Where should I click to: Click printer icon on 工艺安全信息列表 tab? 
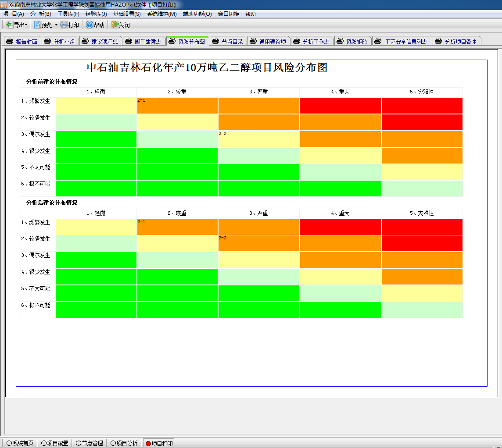coord(378,41)
